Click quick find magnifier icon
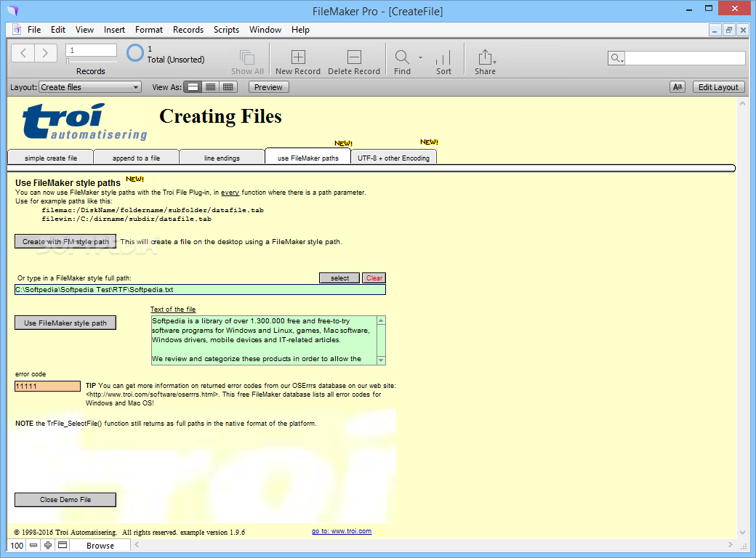 point(616,58)
